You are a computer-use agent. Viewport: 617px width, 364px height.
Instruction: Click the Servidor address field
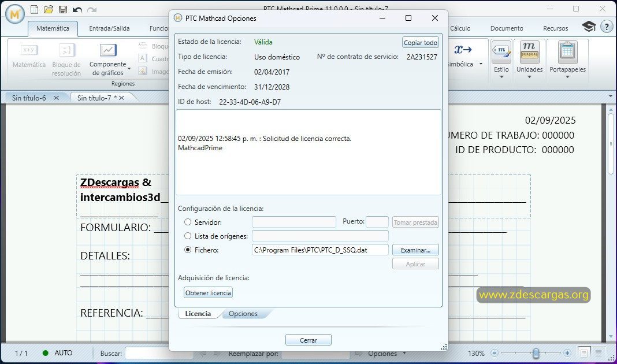click(294, 222)
